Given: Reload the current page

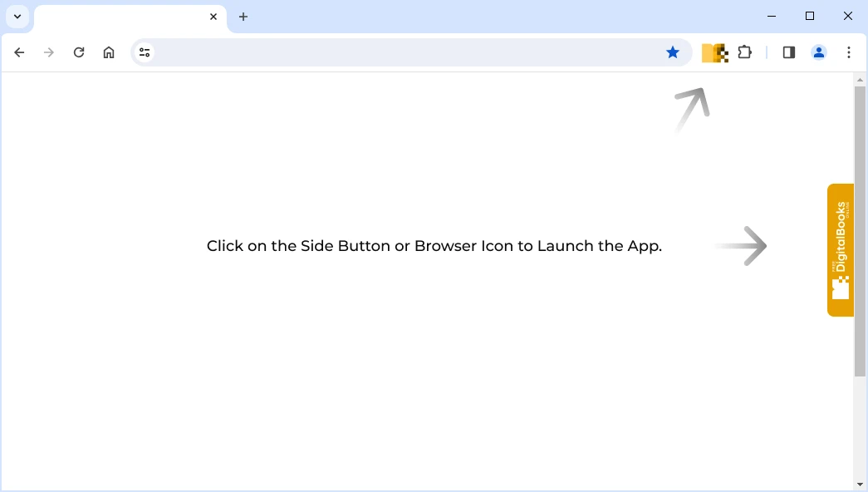Looking at the screenshot, I should click(79, 52).
